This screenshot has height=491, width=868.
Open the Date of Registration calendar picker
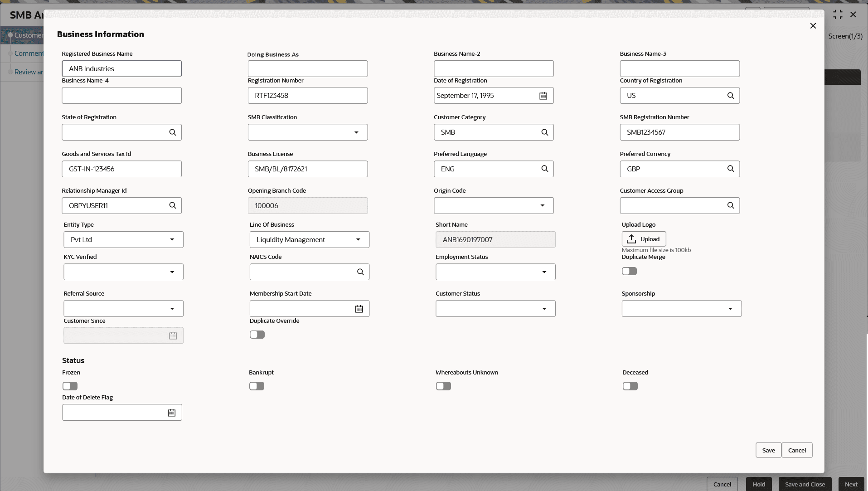click(543, 96)
